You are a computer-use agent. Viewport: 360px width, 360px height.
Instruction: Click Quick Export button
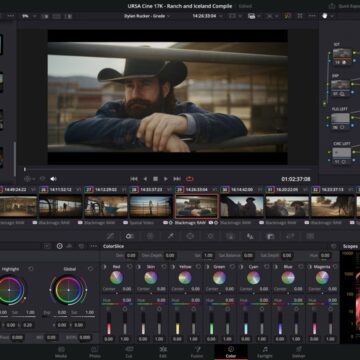344,6
